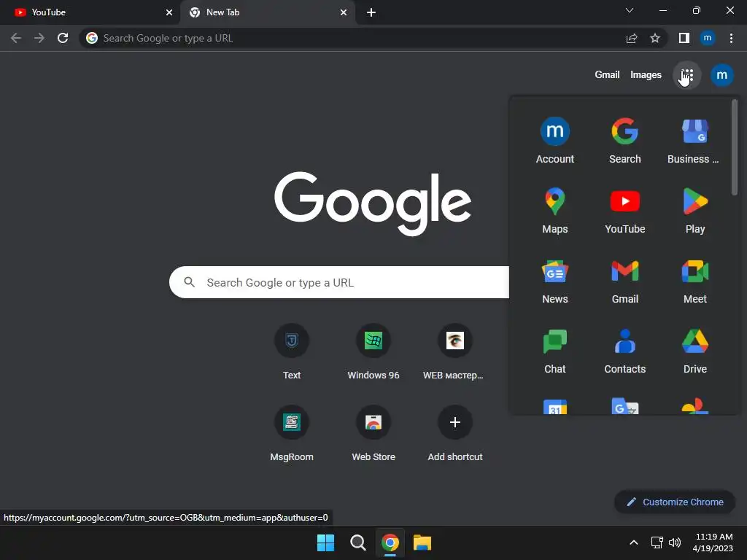Click the Images link at top
Viewport: 747px width, 560px height.
(x=646, y=75)
